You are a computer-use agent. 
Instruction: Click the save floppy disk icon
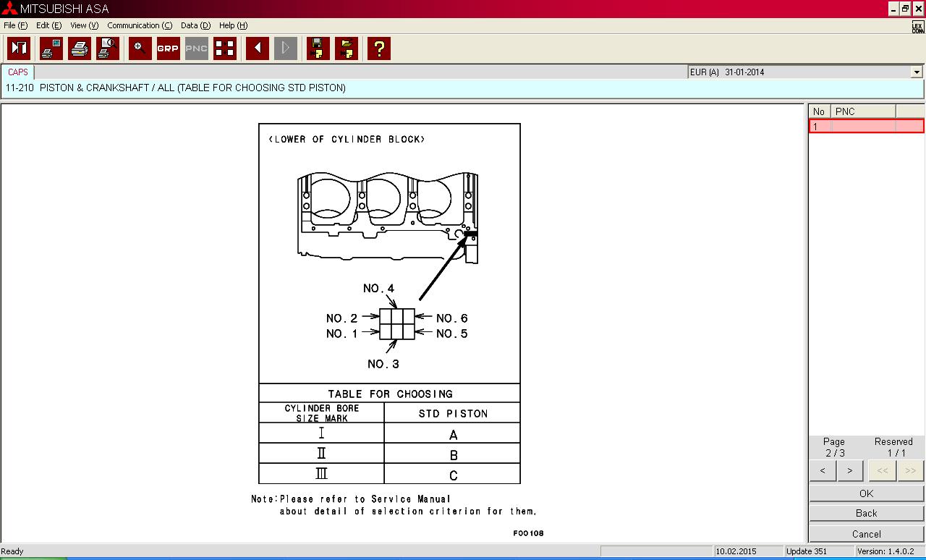click(318, 48)
